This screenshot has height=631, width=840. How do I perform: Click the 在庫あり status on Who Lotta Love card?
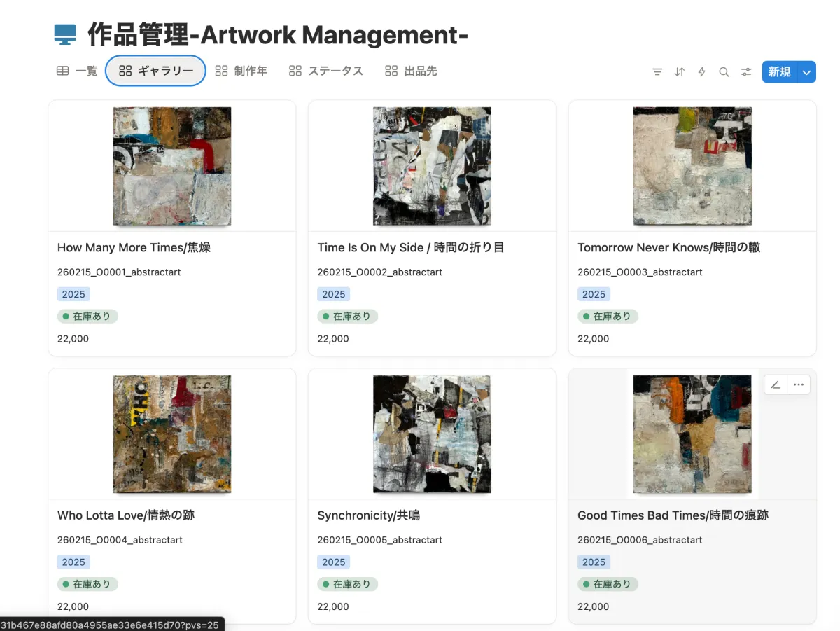[x=87, y=584]
